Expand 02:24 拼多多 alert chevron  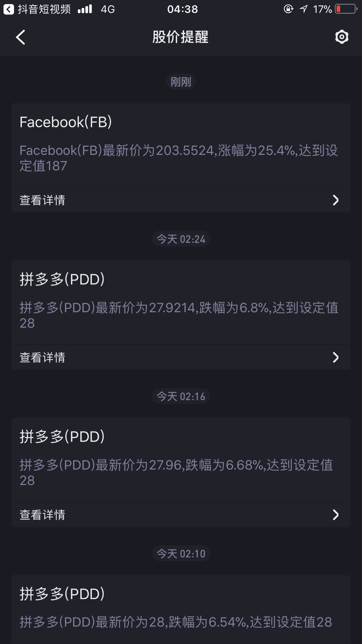pyautogui.click(x=336, y=357)
